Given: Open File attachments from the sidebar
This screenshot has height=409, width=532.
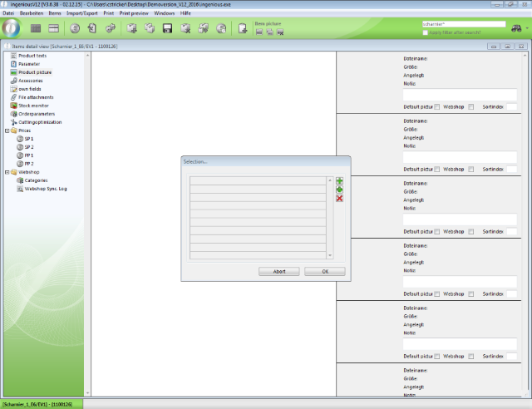Looking at the screenshot, I should 36,97.
